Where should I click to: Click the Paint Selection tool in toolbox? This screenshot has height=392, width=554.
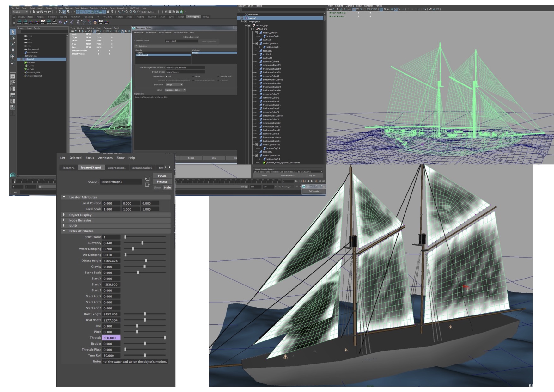13,44
